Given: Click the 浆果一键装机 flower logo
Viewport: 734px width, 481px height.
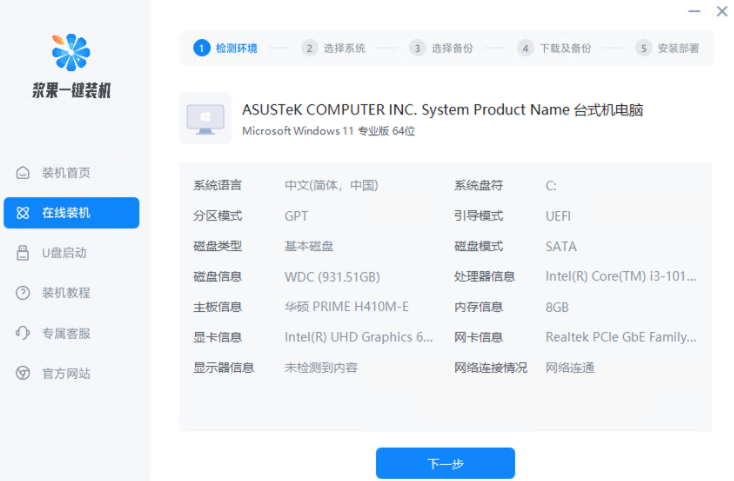Looking at the screenshot, I should point(71,52).
